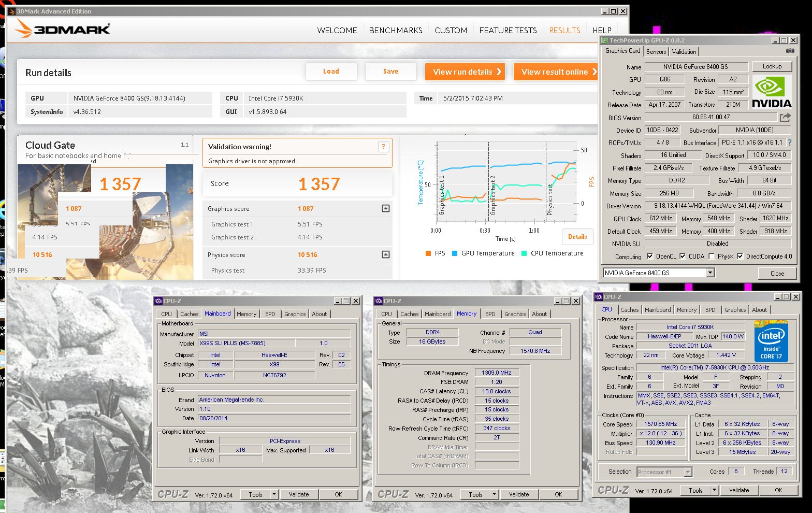Click the Physics test 33.39 FPS row
This screenshot has width=812, height=513.
click(x=297, y=270)
